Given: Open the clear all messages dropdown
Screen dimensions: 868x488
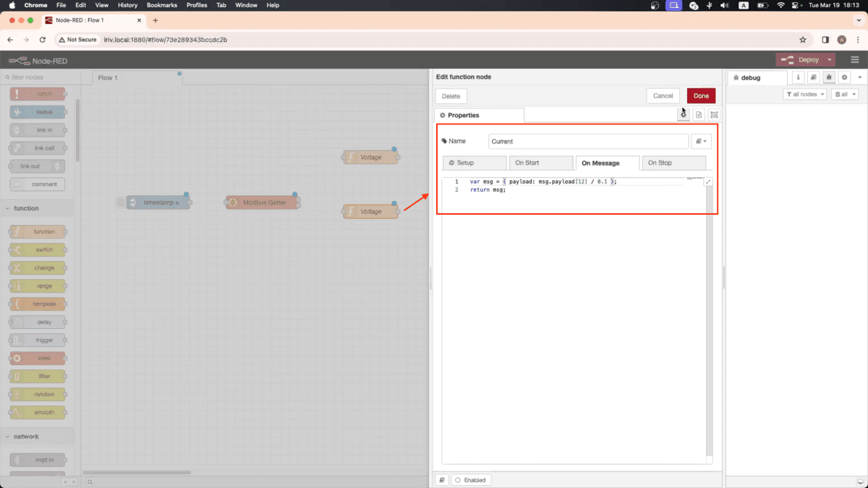Looking at the screenshot, I should pos(844,95).
